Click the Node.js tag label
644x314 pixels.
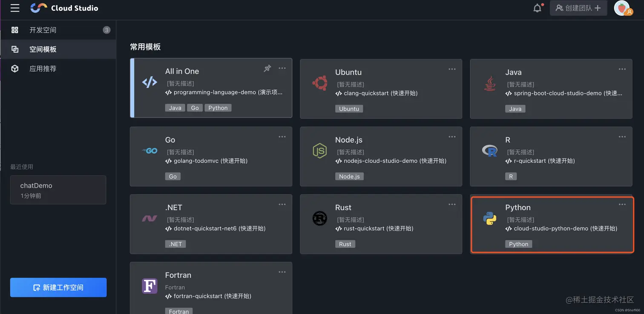tap(349, 176)
